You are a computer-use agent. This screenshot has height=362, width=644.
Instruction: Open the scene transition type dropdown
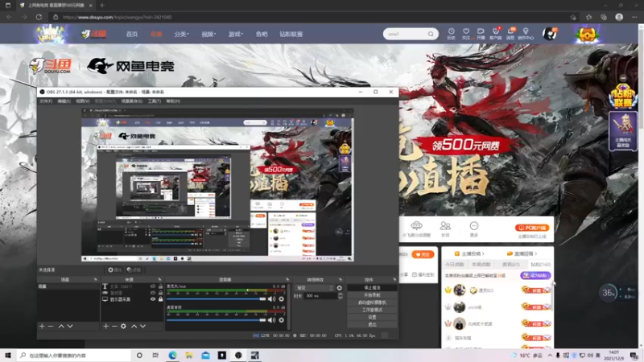coord(314,288)
